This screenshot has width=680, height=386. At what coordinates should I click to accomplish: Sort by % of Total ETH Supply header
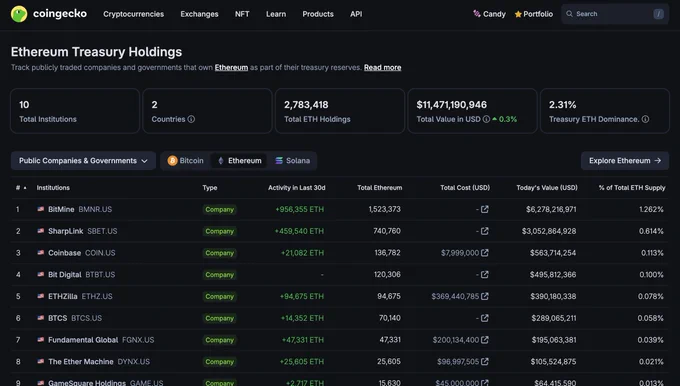[x=632, y=188]
